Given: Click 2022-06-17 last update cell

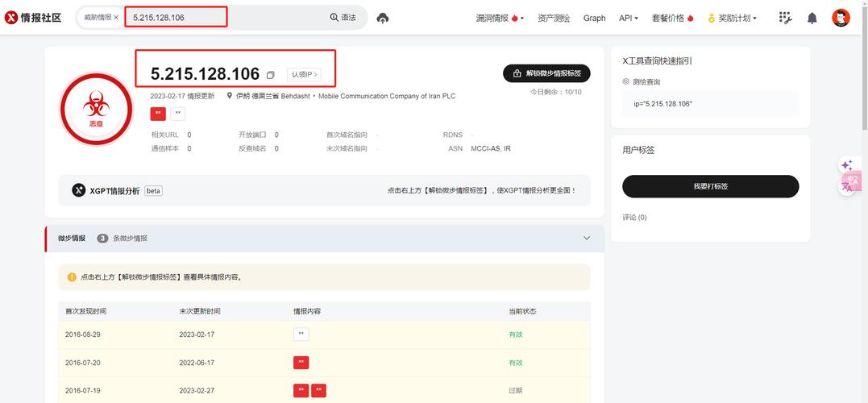Looking at the screenshot, I should pyautogui.click(x=197, y=363).
